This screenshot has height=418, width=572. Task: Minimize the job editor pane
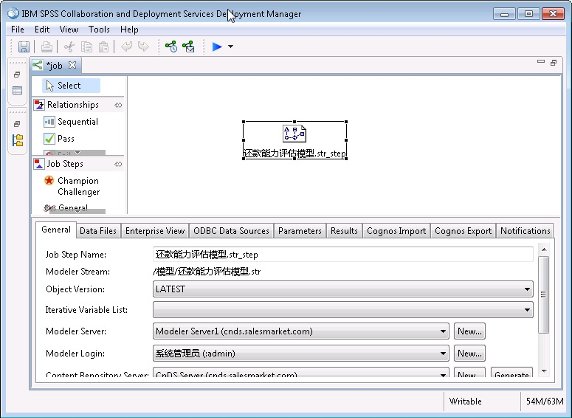coord(541,62)
